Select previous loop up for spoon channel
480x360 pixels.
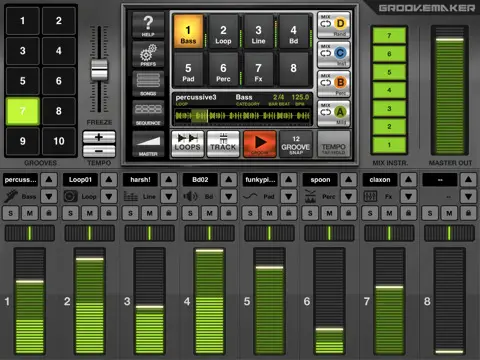click(348, 180)
